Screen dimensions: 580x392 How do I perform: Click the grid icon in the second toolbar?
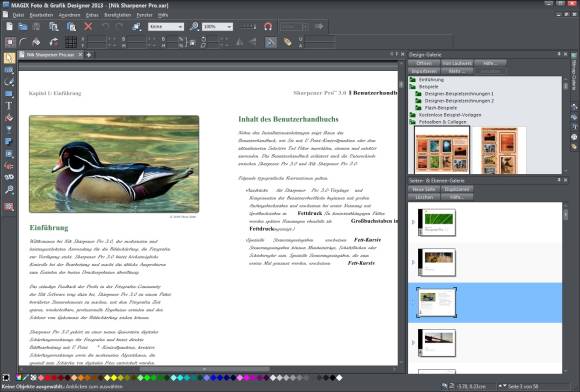point(71,42)
